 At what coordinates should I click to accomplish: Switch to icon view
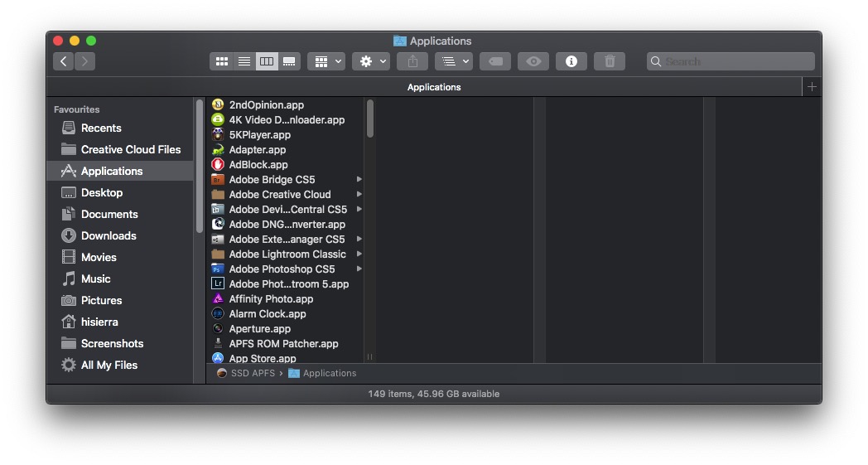pyautogui.click(x=221, y=61)
